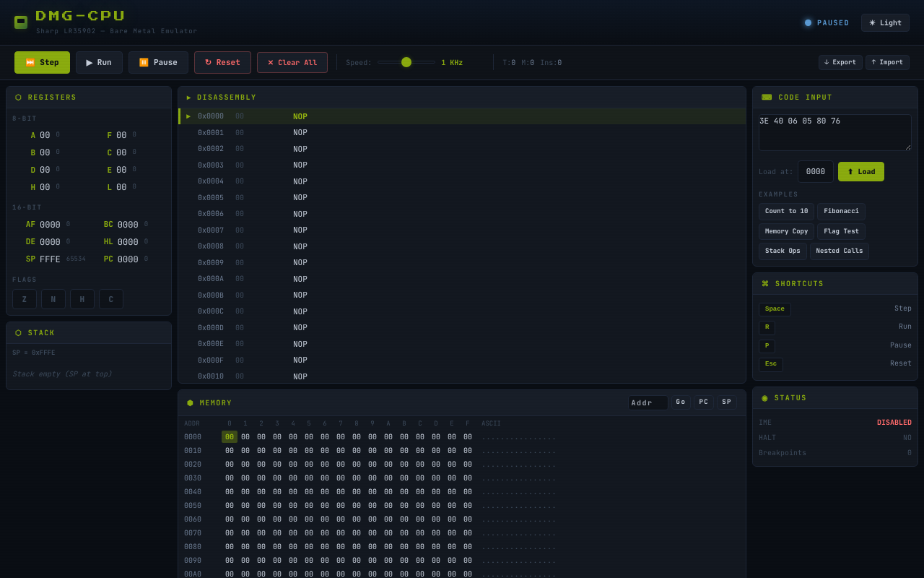Switch to Light theme
Screen dimensions: 924x578
885,22
